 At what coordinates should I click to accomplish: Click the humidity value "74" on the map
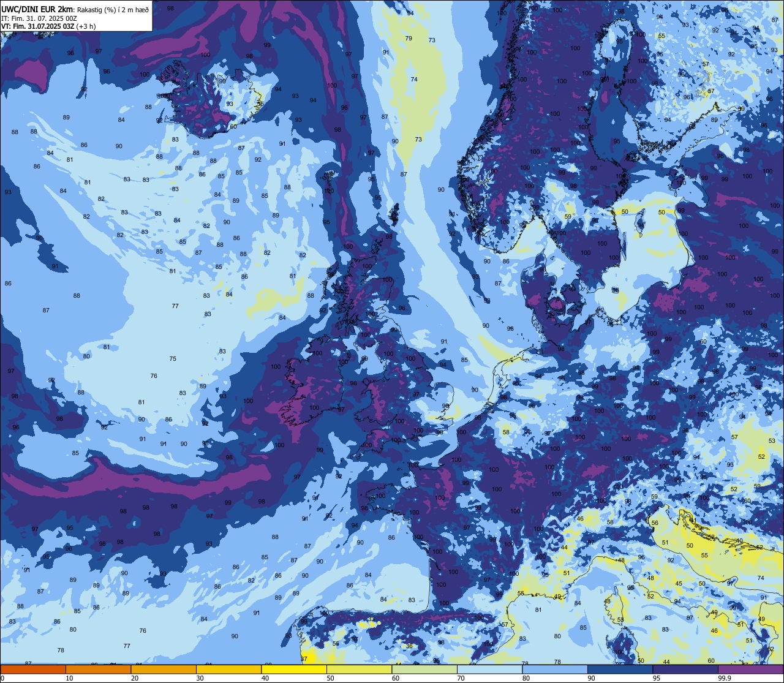[414, 80]
